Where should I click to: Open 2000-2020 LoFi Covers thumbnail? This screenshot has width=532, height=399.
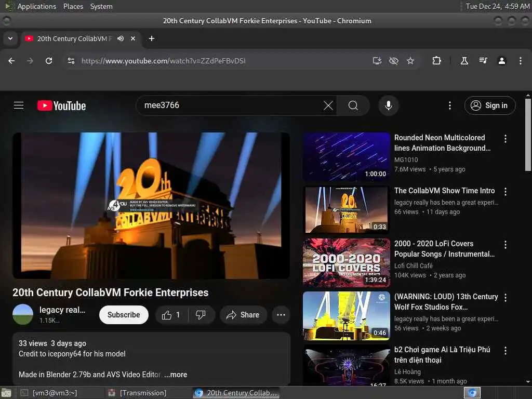click(347, 263)
